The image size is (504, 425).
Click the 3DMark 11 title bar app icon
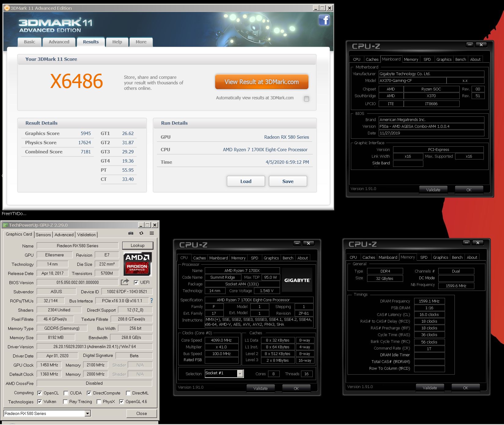click(7, 8)
